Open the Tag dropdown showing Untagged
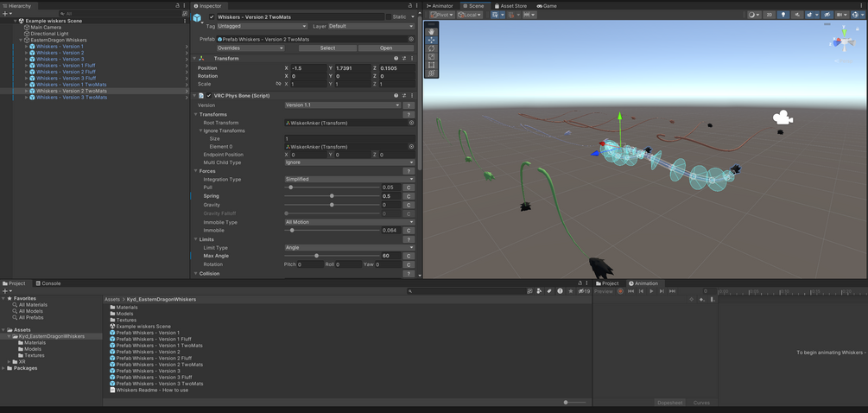 click(262, 26)
